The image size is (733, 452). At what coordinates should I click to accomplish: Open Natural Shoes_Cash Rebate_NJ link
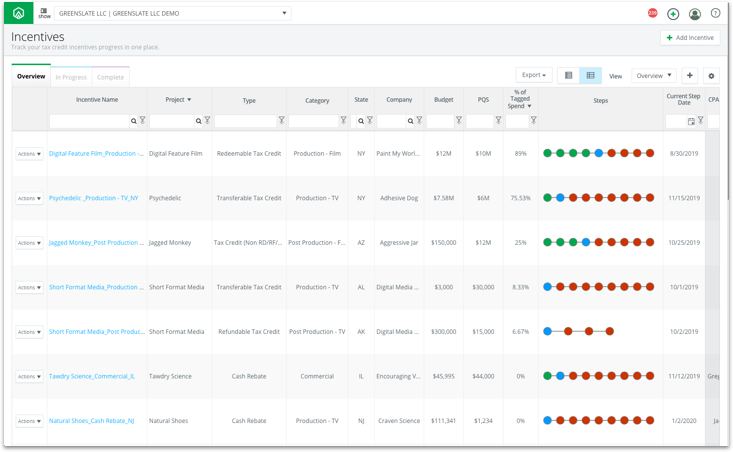92,420
